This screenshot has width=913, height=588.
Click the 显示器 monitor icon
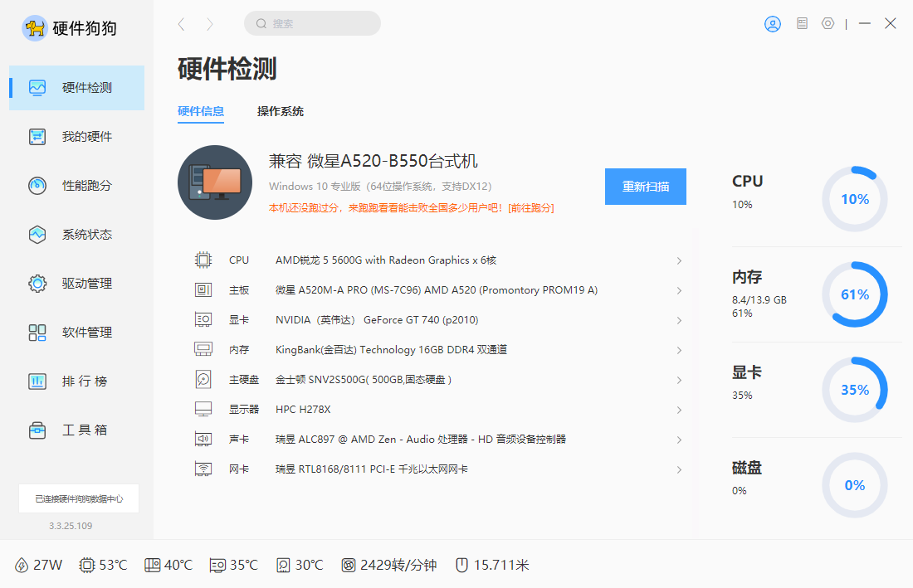203,409
